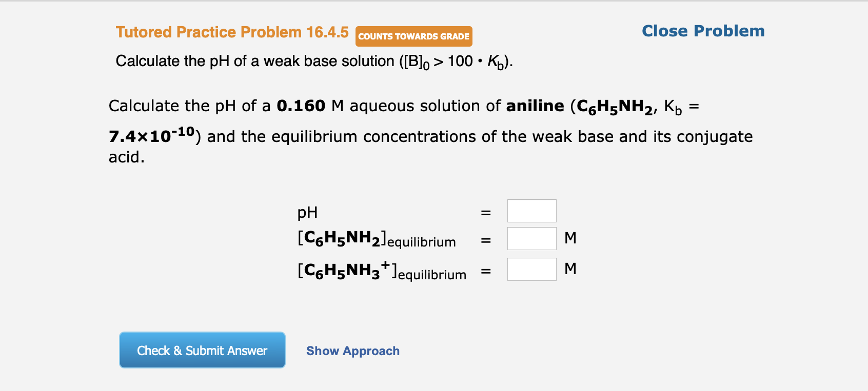This screenshot has height=391, width=868.
Task: Show the tutored approach for this problem
Action: (x=352, y=351)
